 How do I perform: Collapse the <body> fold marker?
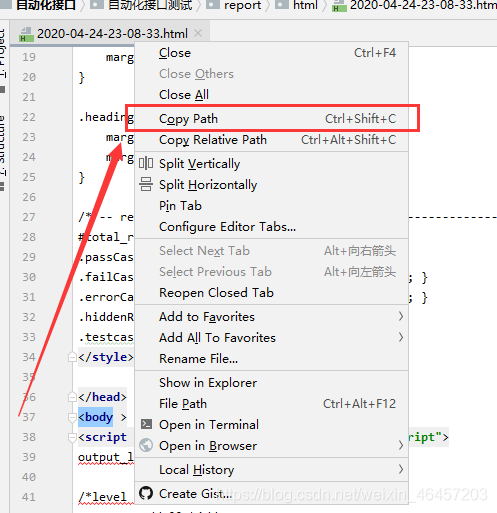coord(72,417)
